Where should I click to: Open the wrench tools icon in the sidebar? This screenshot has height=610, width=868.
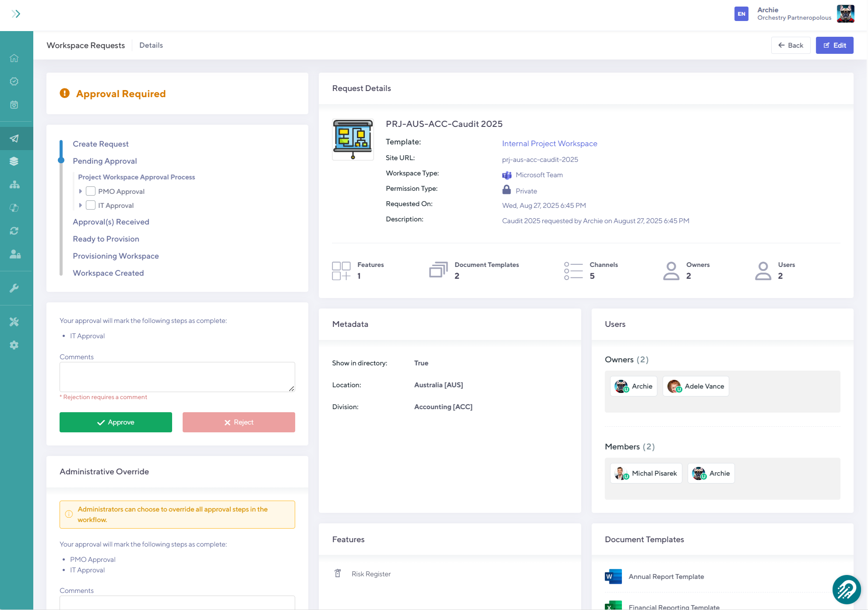pyautogui.click(x=15, y=287)
